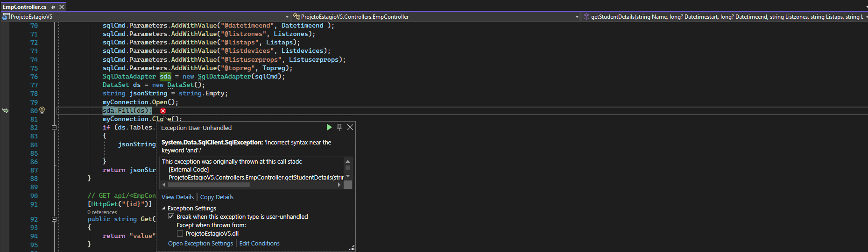Click the highlighted 'sda' variable on line 76
Viewport: 868px width, 252px height.
pos(165,77)
